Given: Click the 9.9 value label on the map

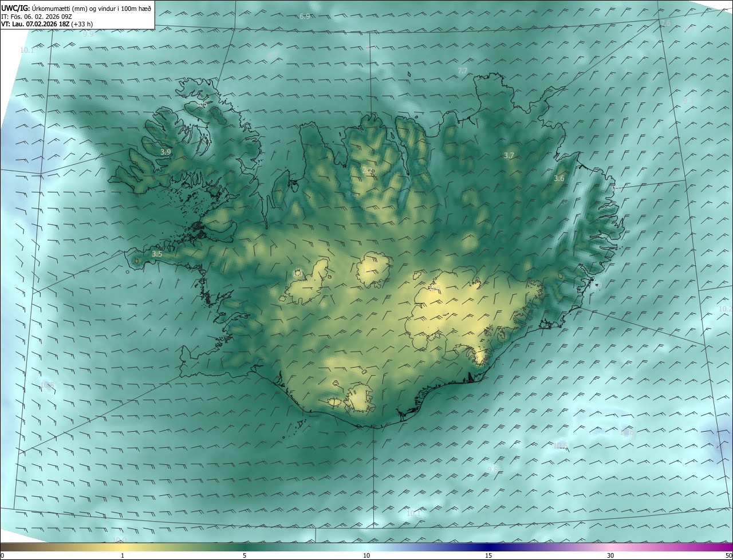Looking at the screenshot, I should pos(88,34).
